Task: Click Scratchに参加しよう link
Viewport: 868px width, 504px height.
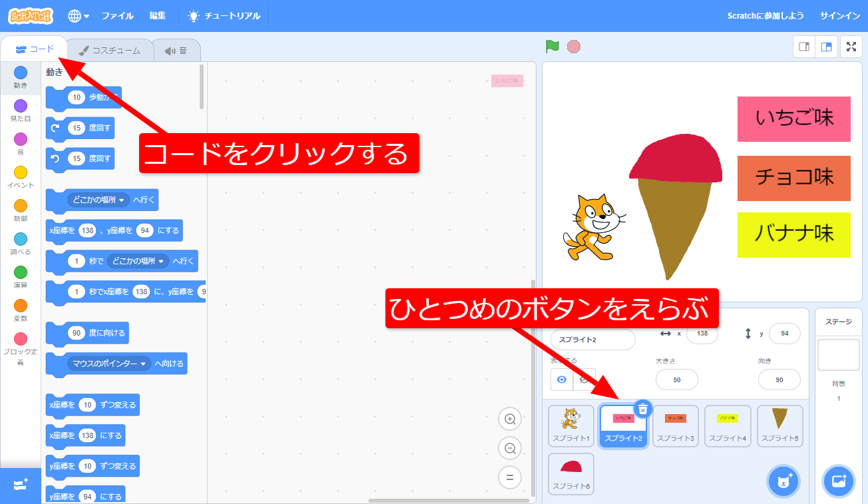Action: 765,15
